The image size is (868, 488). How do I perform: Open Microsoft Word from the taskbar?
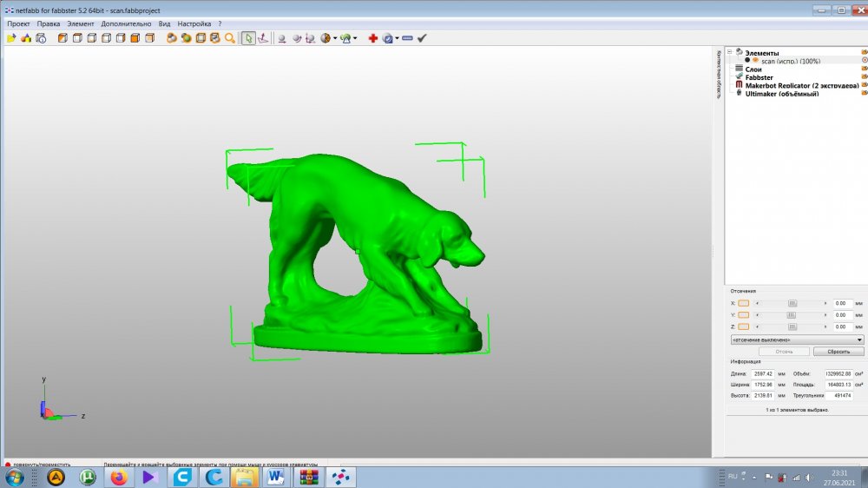[276, 477]
